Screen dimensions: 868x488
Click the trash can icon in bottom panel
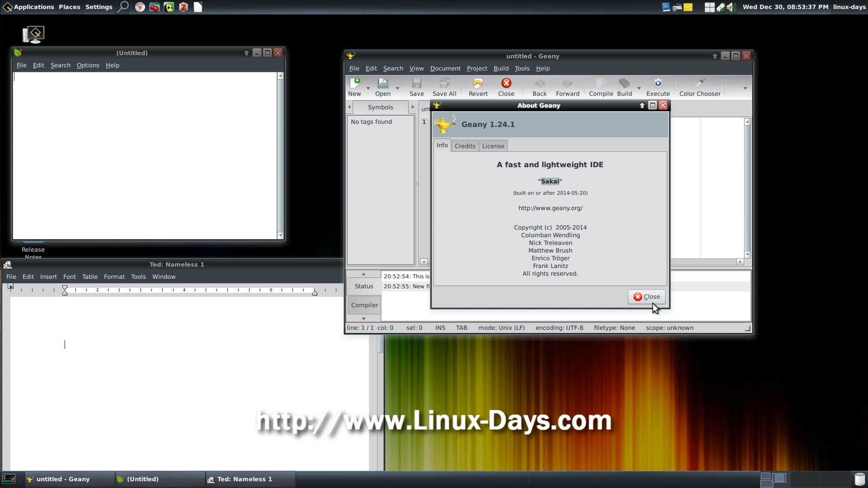click(x=859, y=479)
